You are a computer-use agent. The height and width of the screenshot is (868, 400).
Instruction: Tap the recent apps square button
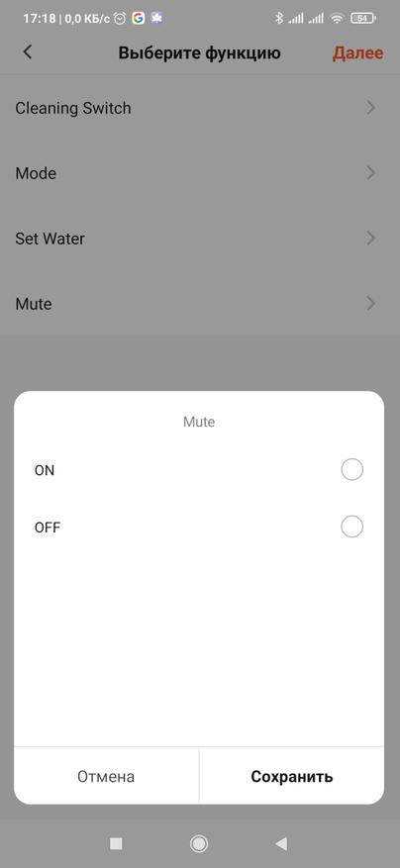coord(116,843)
